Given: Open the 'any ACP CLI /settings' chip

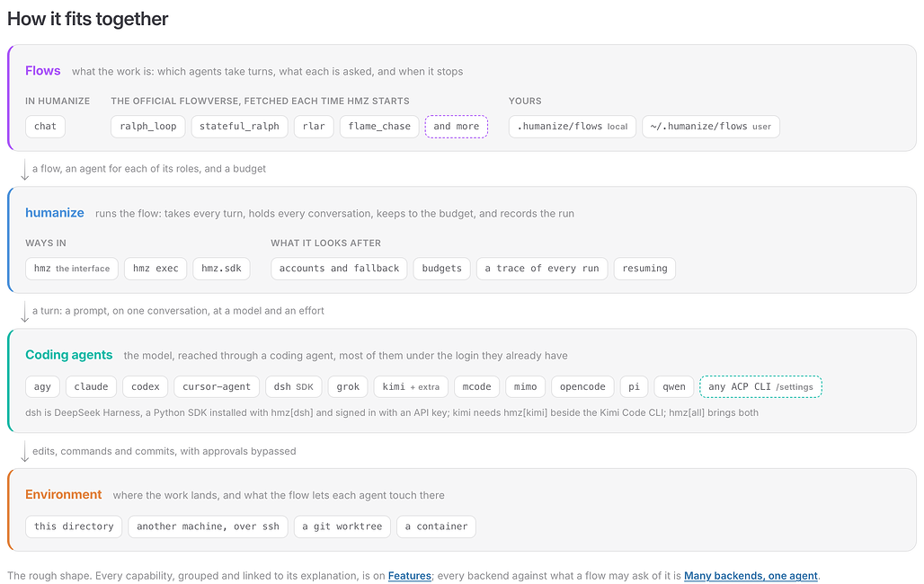Looking at the screenshot, I should coord(760,387).
